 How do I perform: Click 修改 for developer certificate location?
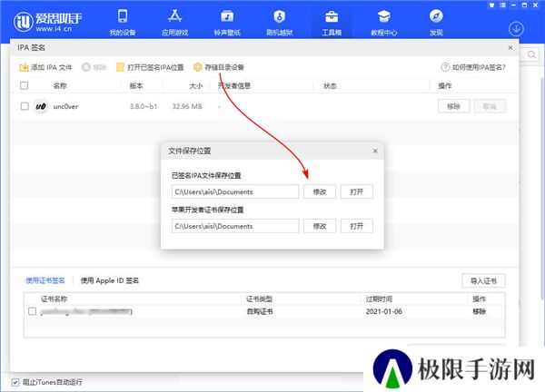click(320, 226)
